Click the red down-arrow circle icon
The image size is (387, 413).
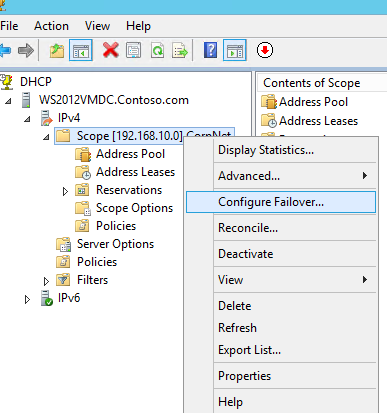click(x=265, y=50)
